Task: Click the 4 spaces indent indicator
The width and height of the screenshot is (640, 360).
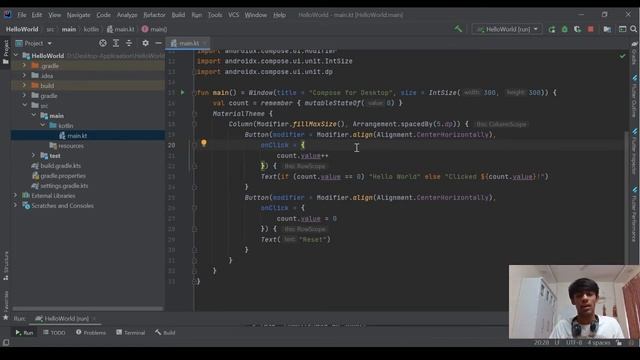Action: [599, 342]
